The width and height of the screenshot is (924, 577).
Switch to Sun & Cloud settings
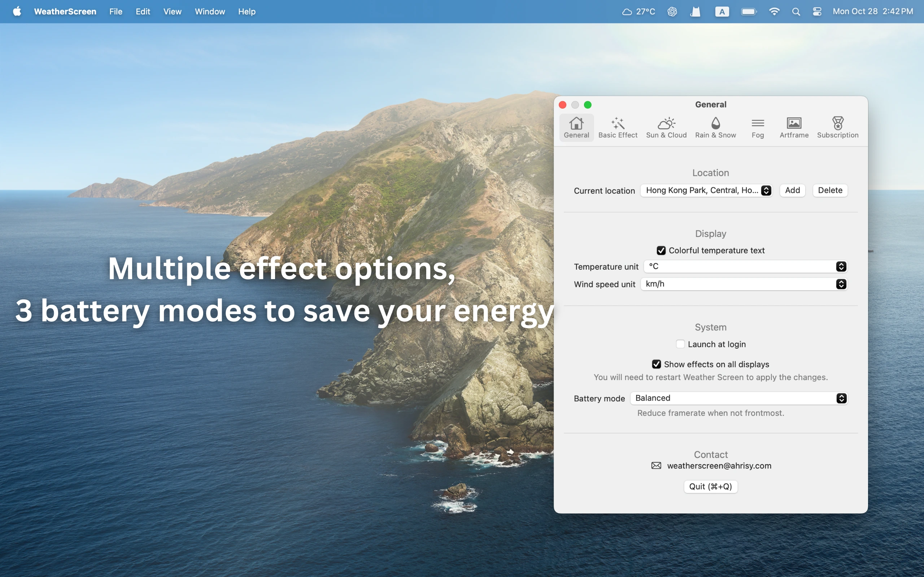pyautogui.click(x=666, y=127)
